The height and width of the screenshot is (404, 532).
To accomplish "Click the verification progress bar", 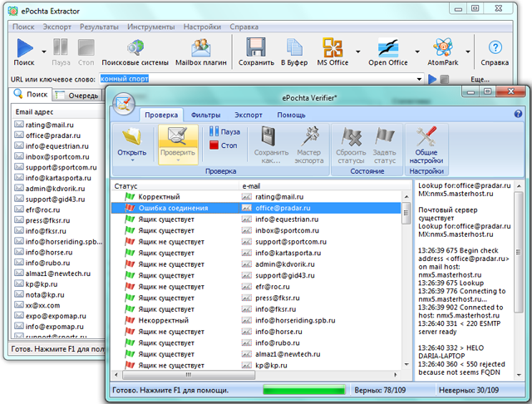I will click(x=304, y=390).
